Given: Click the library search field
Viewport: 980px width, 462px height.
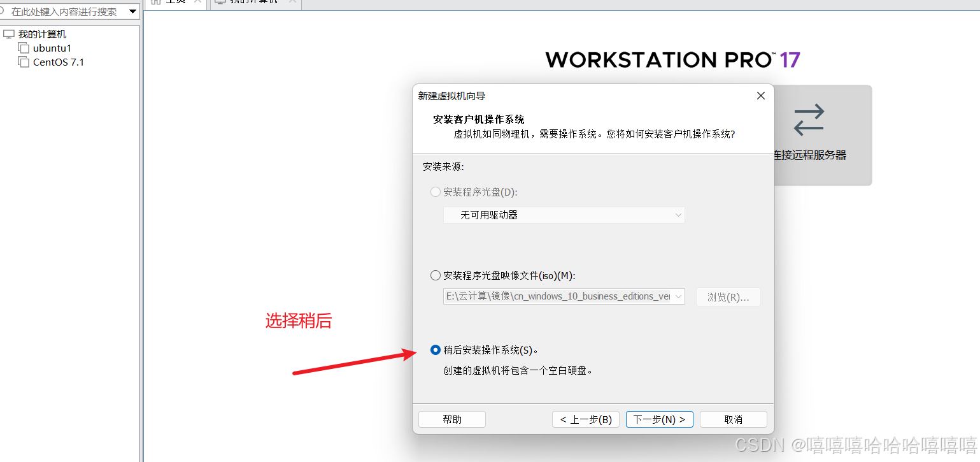Looking at the screenshot, I should pos(64,11).
